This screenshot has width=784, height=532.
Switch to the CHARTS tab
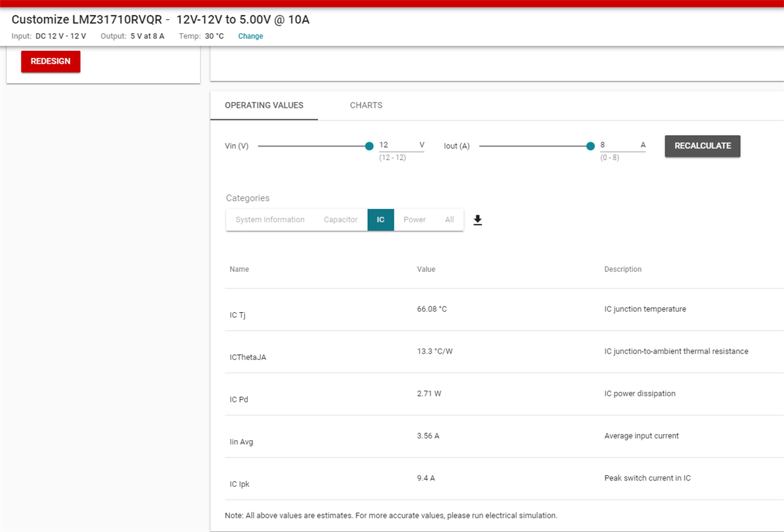366,105
